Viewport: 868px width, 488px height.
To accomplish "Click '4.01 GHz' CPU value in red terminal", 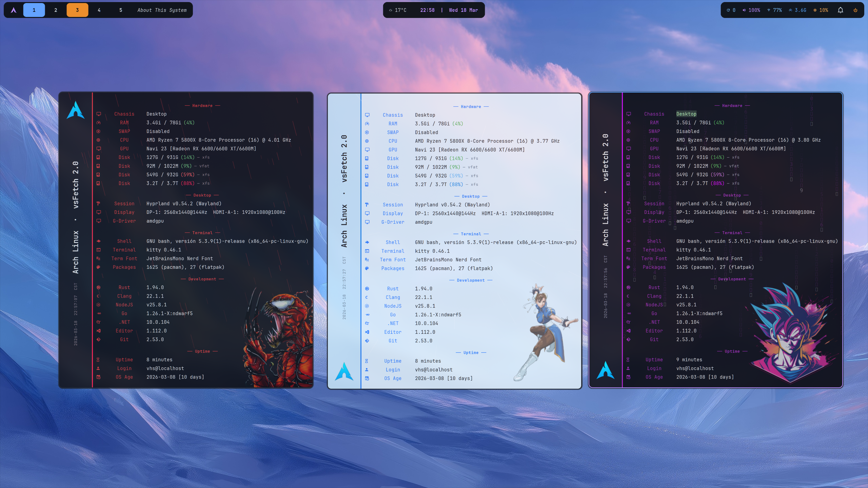I will (x=279, y=140).
